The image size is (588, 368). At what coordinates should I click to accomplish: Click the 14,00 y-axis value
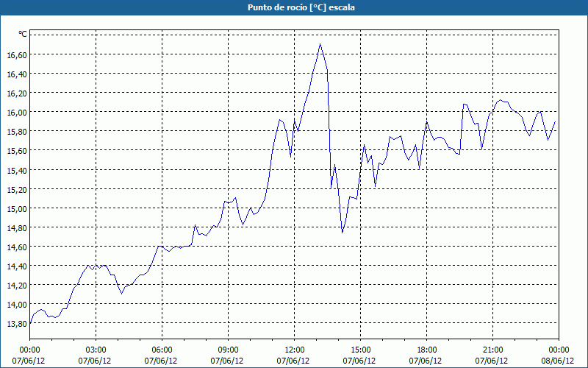pyautogui.click(x=17, y=304)
